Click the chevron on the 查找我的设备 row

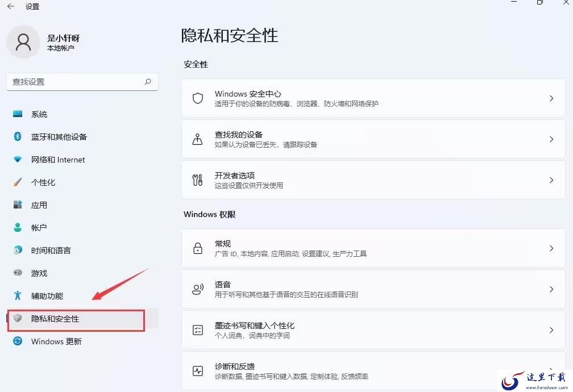pyautogui.click(x=551, y=139)
